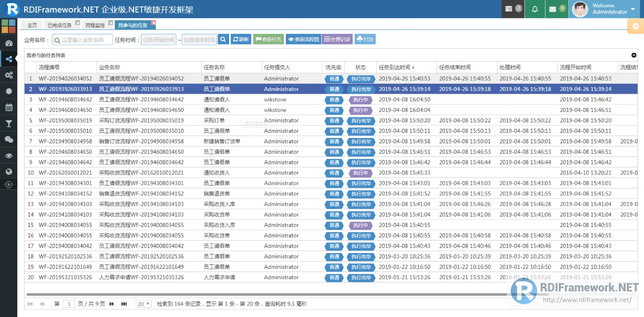The image size is (644, 317).
Task: Sort by 流程编号 column header
Action: click(66, 67)
